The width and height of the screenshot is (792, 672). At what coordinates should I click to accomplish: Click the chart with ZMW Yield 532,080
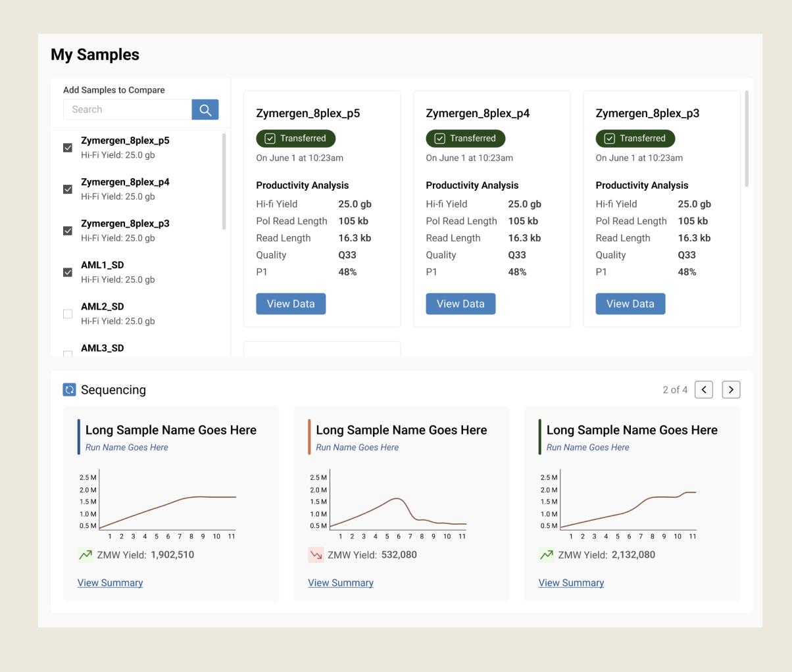388,504
